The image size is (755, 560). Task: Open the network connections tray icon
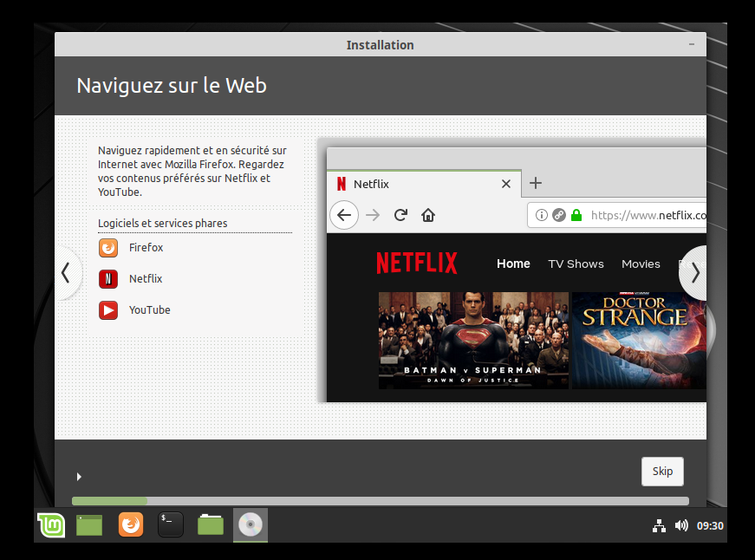[659, 526]
